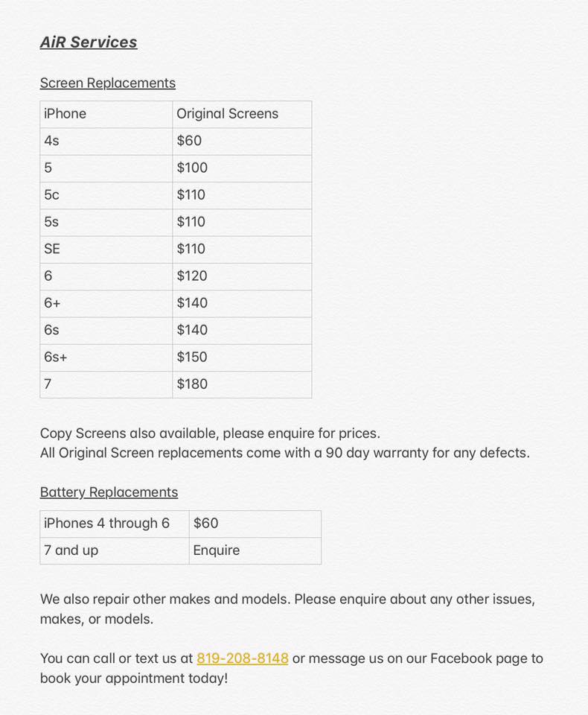The image size is (588, 715).
Task: Click the 5c model cell
Action: coord(106,195)
